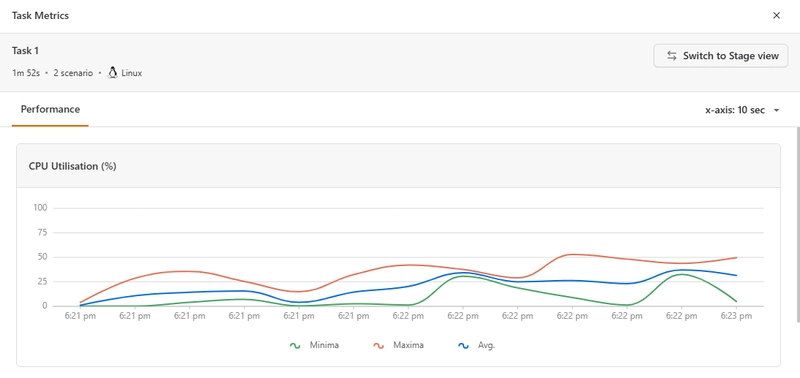800x378 pixels.
Task: Click the blue Avg. legend wave icon
Action: pyautogui.click(x=463, y=345)
